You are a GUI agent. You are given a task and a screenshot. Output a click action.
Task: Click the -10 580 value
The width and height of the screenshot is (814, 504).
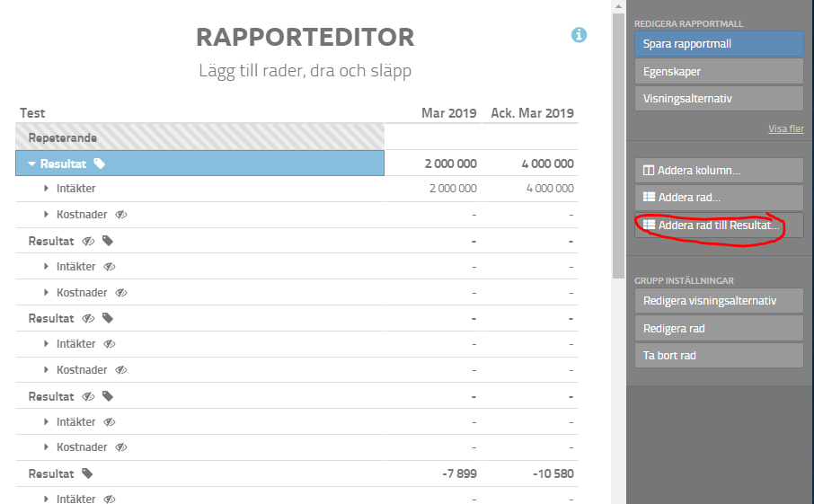(x=553, y=473)
